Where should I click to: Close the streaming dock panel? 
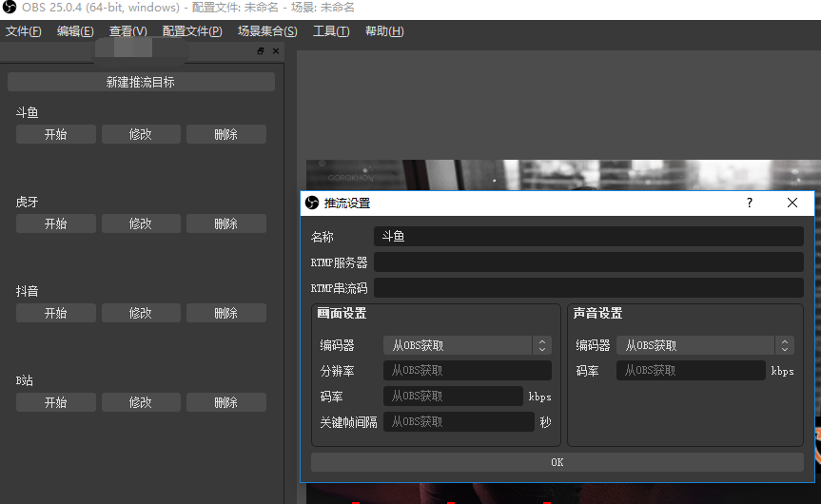[x=276, y=50]
